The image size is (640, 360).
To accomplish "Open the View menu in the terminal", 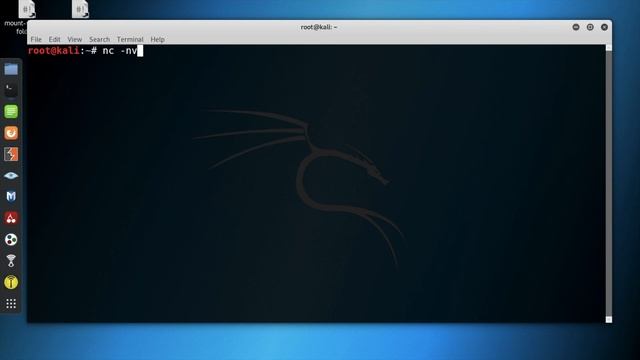I will pos(75,40).
